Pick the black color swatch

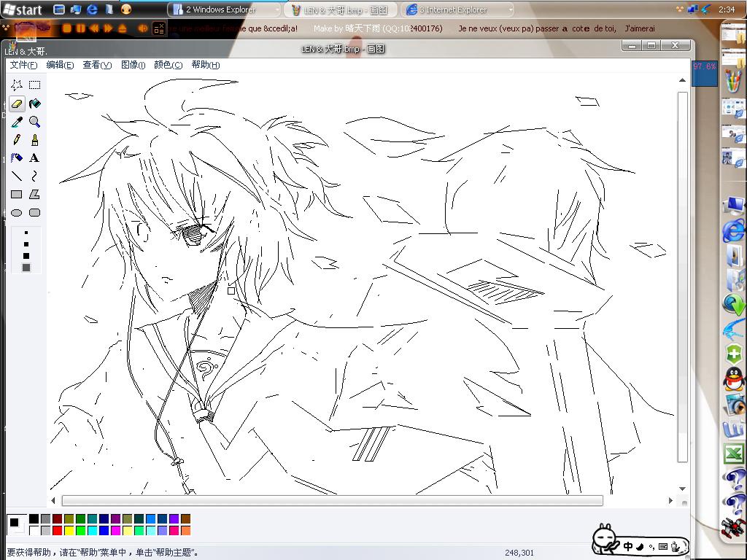(x=34, y=518)
